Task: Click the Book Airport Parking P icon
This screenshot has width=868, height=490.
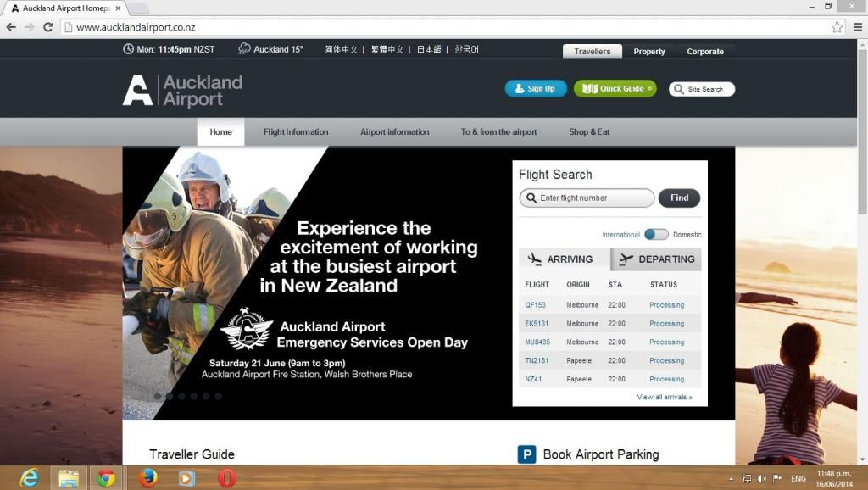Action: point(526,454)
